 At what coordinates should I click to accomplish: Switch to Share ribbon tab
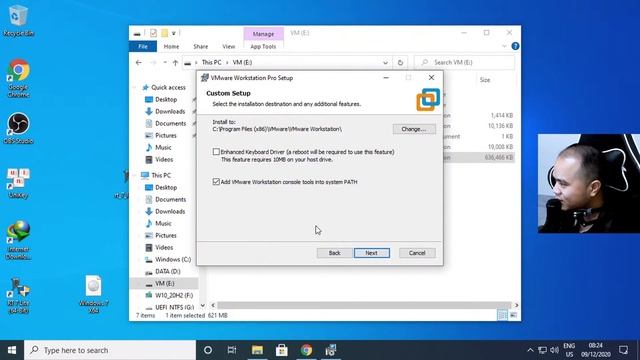(200, 47)
